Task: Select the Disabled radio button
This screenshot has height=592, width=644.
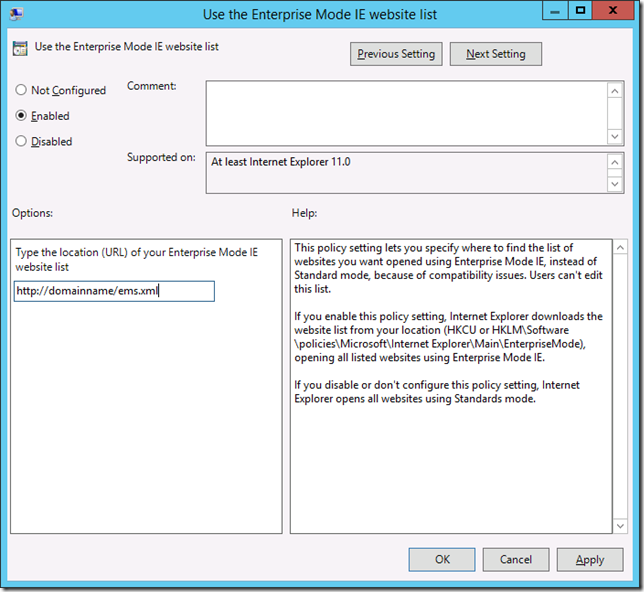Action: click(21, 141)
